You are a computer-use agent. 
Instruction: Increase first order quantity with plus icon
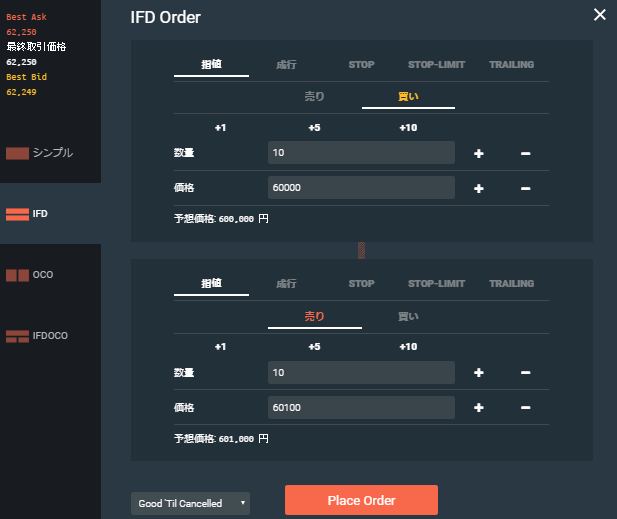478,153
